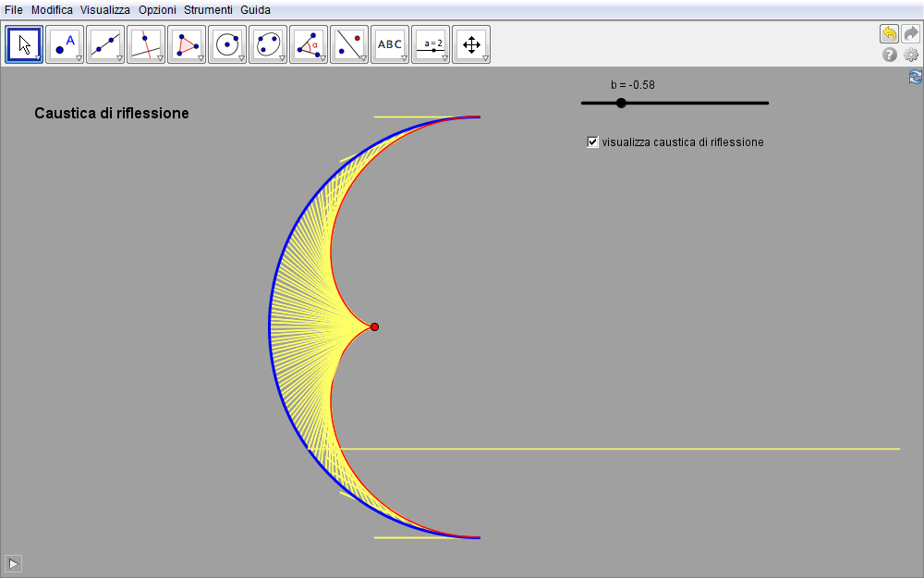Click the red point at the caustic cusp
Image resolution: width=924 pixels, height=578 pixels.
[374, 326]
